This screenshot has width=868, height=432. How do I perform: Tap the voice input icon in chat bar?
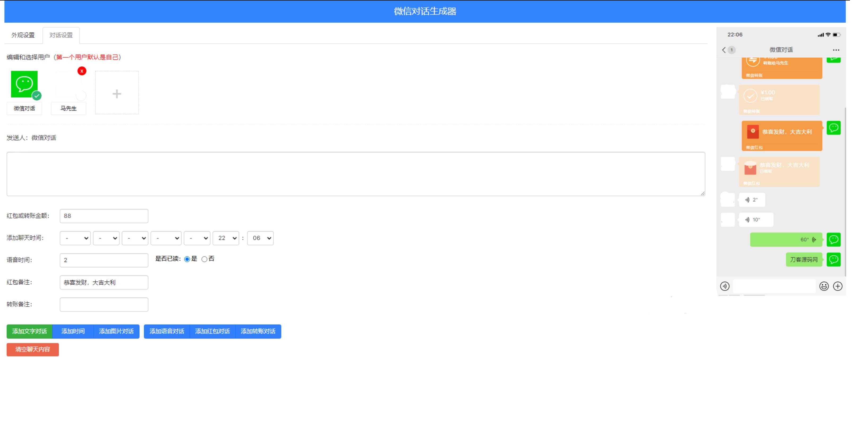click(725, 286)
